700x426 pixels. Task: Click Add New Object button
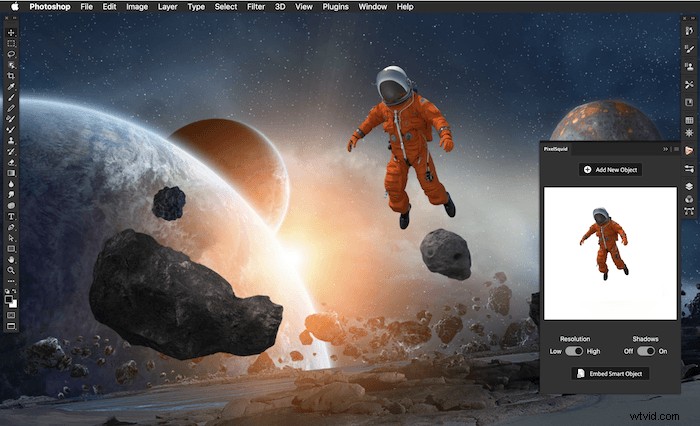610,170
